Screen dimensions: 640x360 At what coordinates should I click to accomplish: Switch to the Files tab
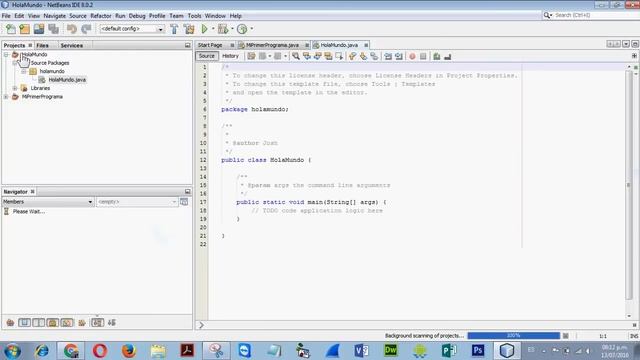point(42,45)
